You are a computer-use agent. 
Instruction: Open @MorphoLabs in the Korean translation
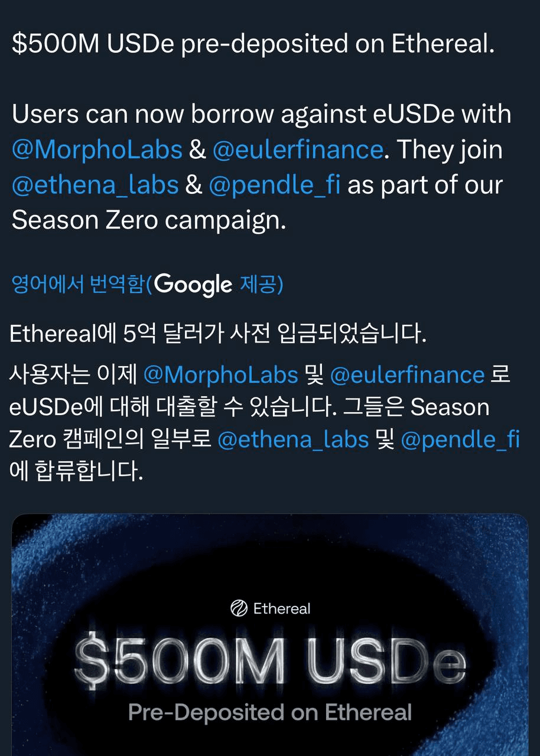(x=220, y=374)
